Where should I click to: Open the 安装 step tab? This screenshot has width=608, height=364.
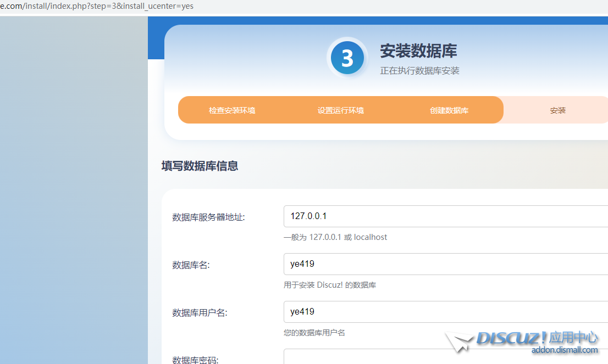pos(557,110)
